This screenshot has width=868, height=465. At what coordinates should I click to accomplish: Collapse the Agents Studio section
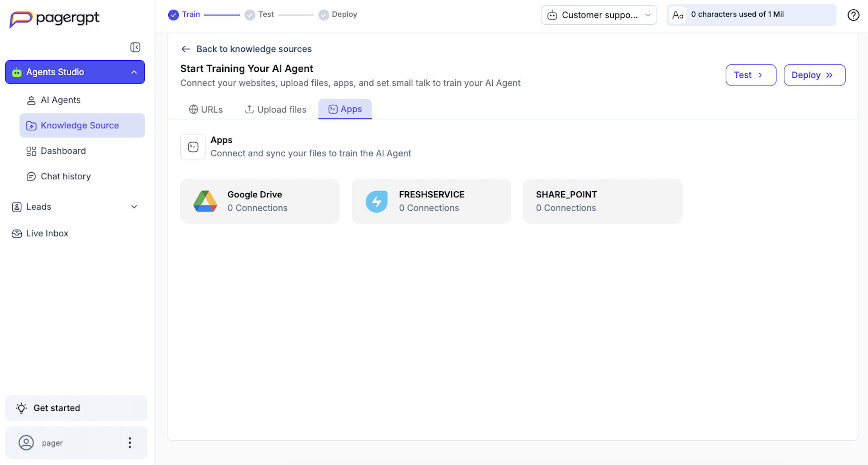pyautogui.click(x=134, y=72)
